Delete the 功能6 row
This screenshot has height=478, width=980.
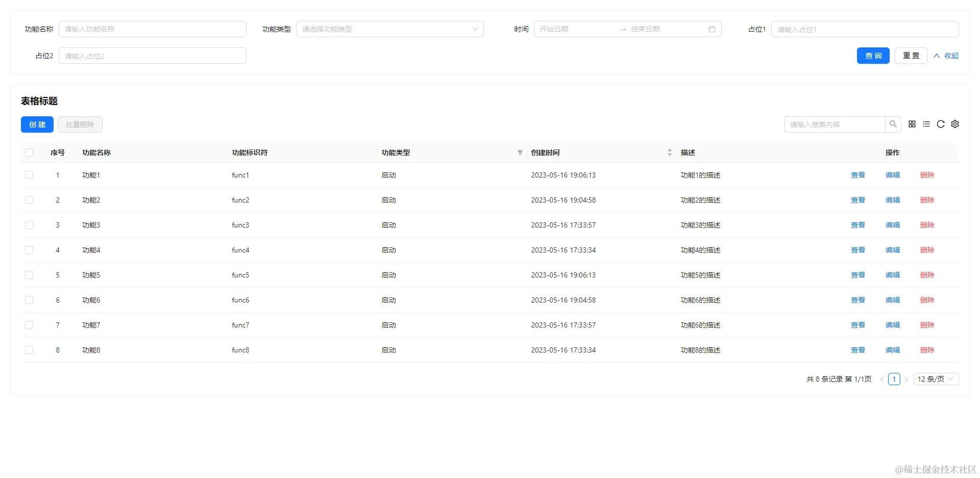[x=927, y=300]
